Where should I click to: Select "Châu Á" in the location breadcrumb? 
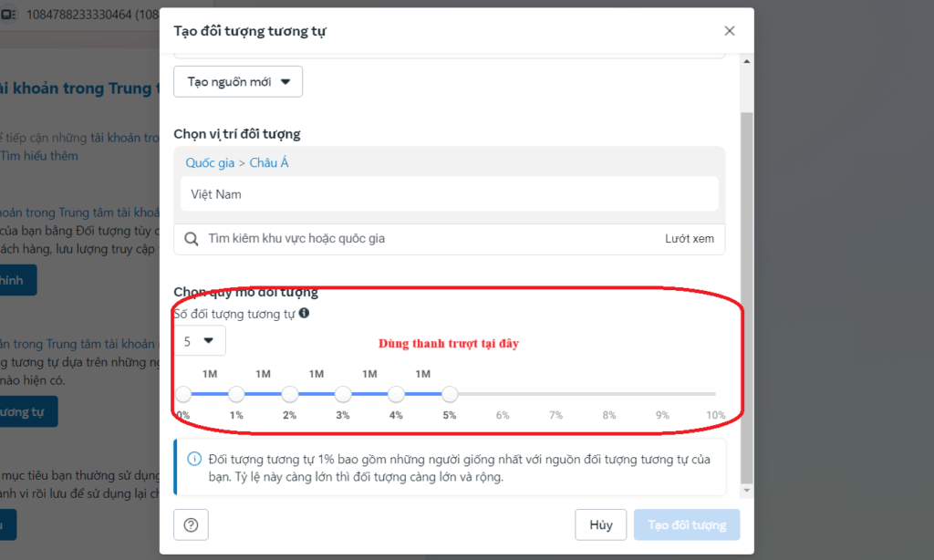click(x=269, y=161)
